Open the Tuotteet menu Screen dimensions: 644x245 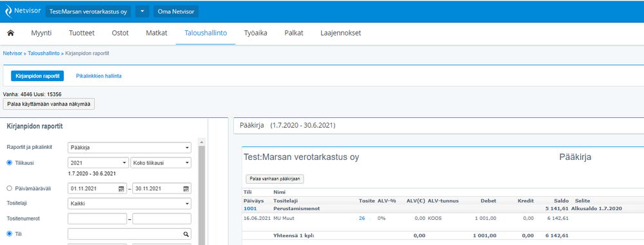[x=82, y=34]
